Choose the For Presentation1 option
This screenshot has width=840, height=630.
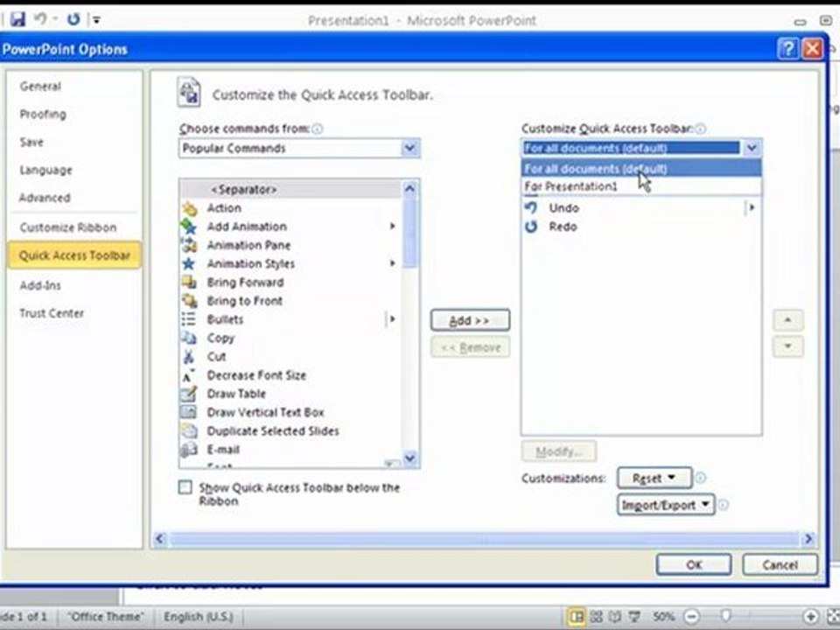640,186
